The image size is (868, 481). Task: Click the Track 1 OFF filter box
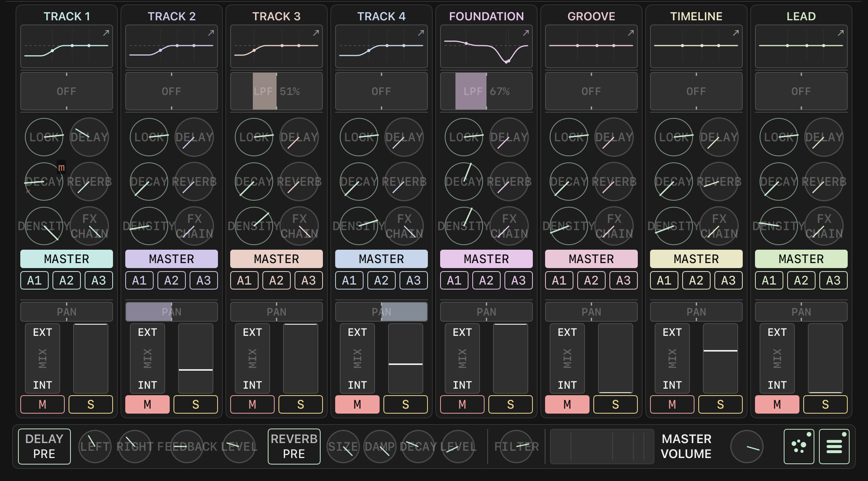67,91
